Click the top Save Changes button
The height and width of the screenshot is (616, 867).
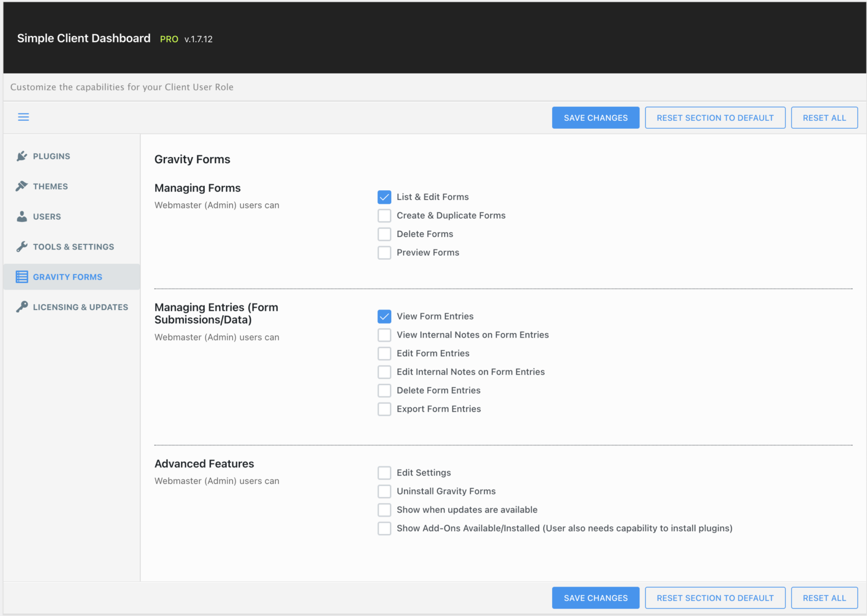pos(595,117)
